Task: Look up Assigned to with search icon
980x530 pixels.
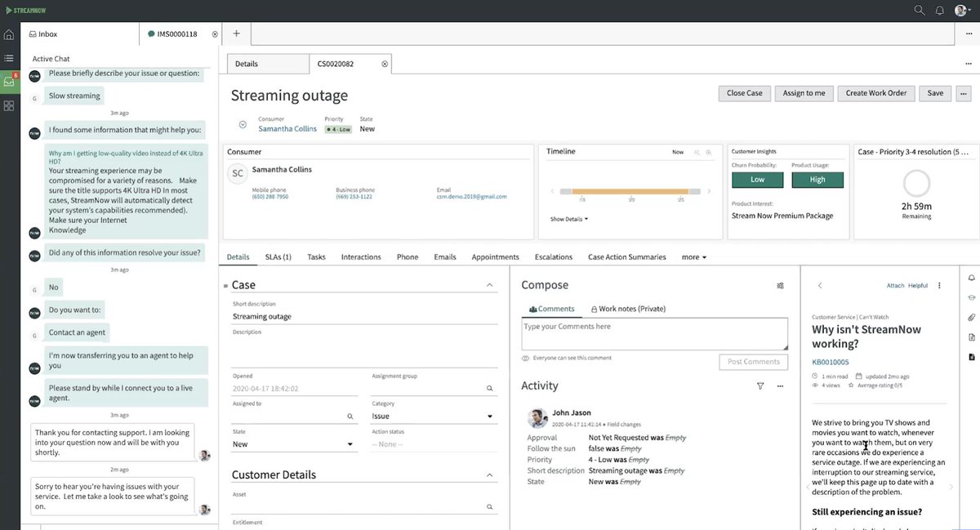Action: pyautogui.click(x=350, y=416)
